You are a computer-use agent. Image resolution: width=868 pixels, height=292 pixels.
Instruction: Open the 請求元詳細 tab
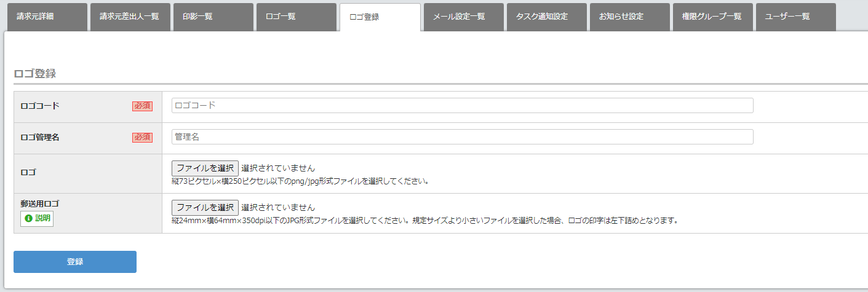tap(47, 17)
